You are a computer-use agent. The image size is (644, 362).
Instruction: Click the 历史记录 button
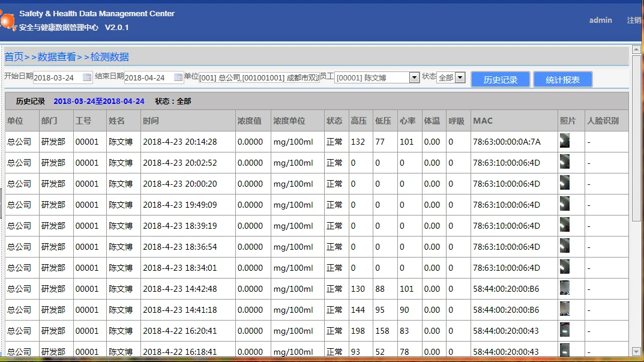[x=501, y=79]
